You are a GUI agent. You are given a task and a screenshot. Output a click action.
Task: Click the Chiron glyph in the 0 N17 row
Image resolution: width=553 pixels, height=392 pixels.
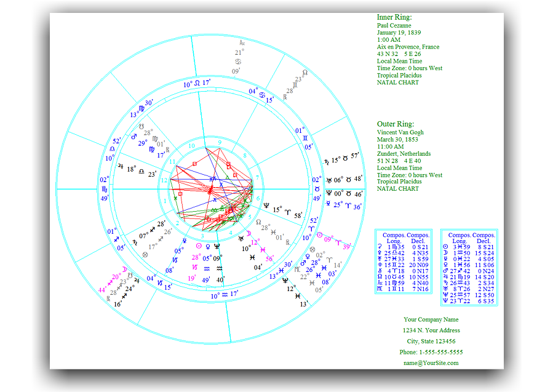pos(380,271)
